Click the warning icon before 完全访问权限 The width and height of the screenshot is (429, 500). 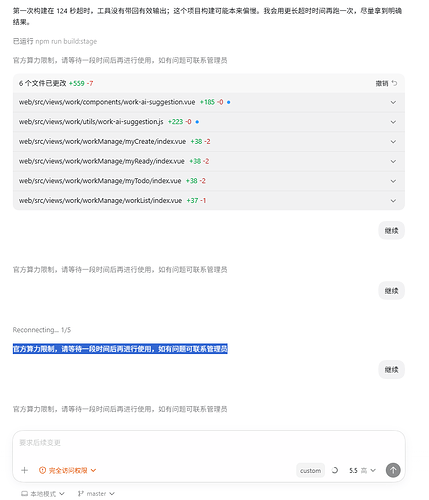[x=42, y=470]
